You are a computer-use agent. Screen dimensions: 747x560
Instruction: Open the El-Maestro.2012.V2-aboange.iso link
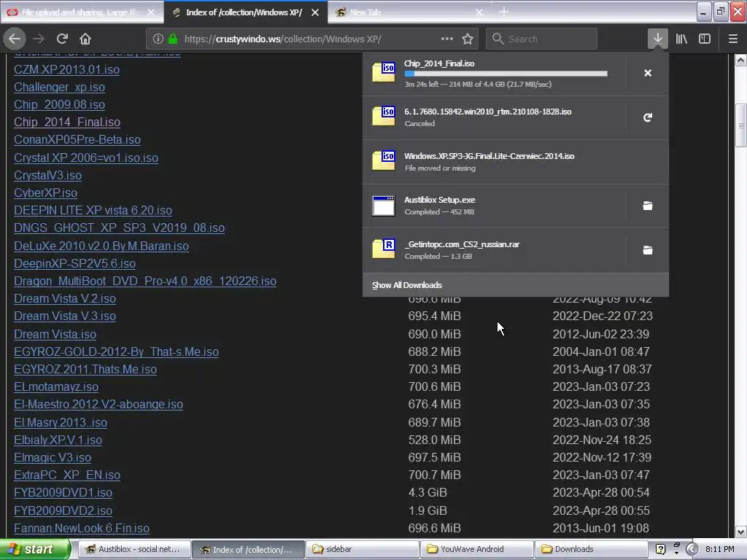[98, 404]
